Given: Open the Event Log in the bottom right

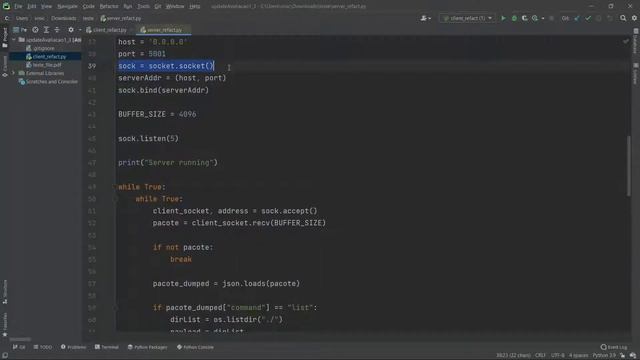Looking at the screenshot, I should coord(614,347).
